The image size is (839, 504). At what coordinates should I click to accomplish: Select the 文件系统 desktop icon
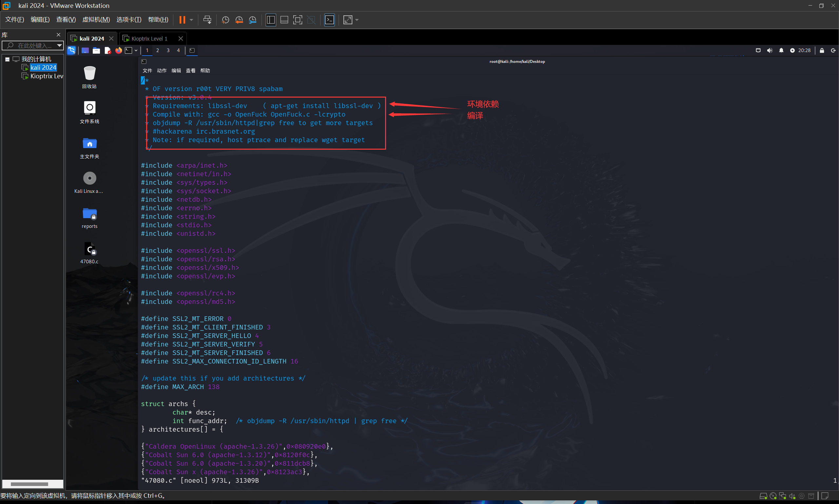(x=89, y=112)
